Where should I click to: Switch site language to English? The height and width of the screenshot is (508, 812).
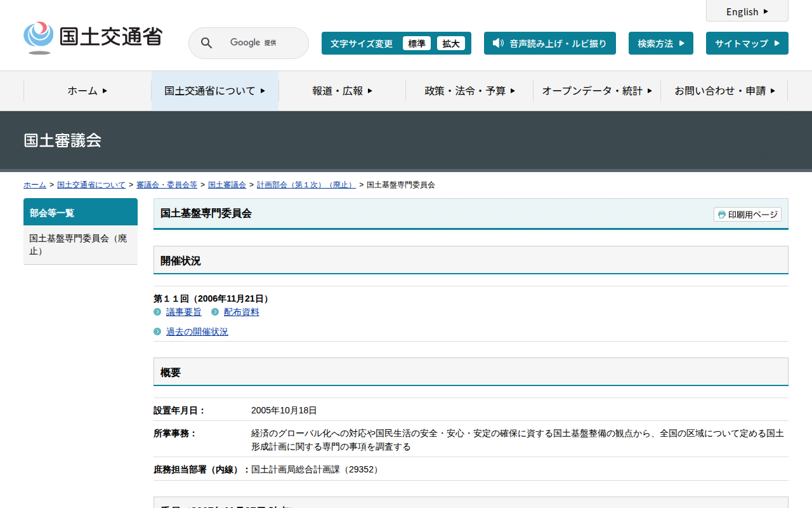pos(747,11)
